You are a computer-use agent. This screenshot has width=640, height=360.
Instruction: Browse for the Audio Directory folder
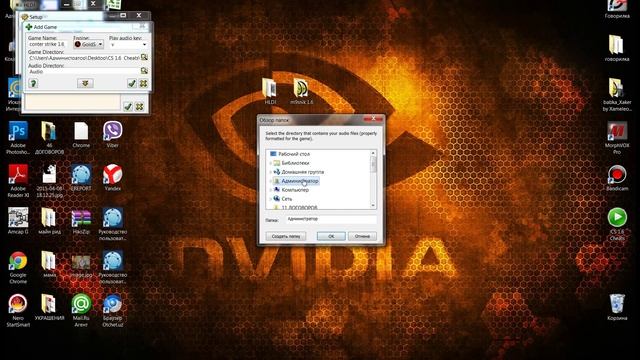click(144, 71)
